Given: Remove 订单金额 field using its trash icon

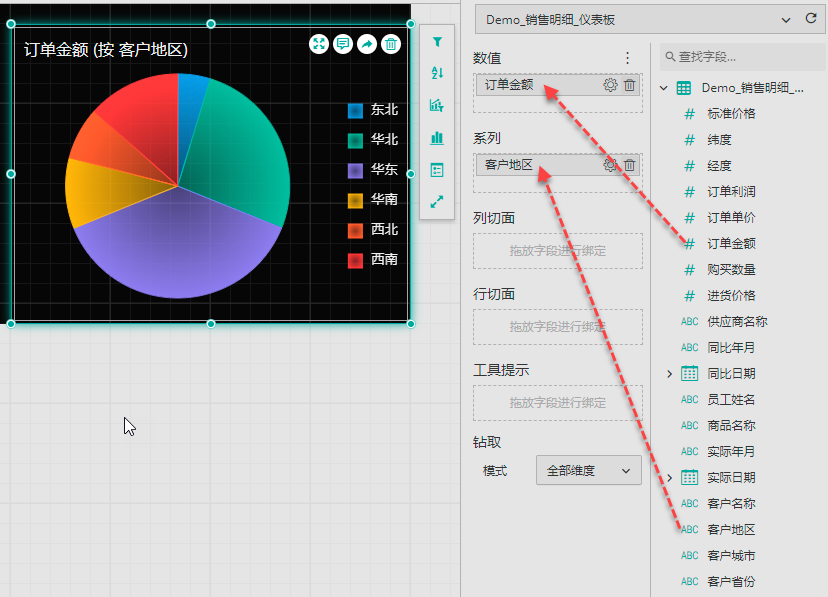Looking at the screenshot, I should coord(629,85).
